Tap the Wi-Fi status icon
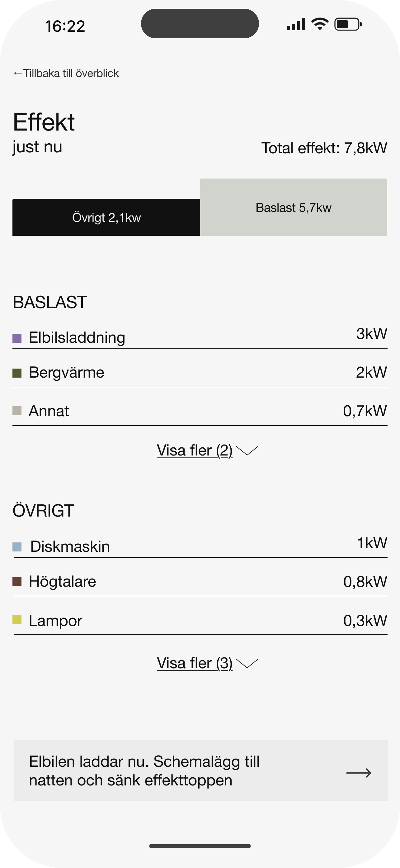This screenshot has width=400, height=868. 320,24
